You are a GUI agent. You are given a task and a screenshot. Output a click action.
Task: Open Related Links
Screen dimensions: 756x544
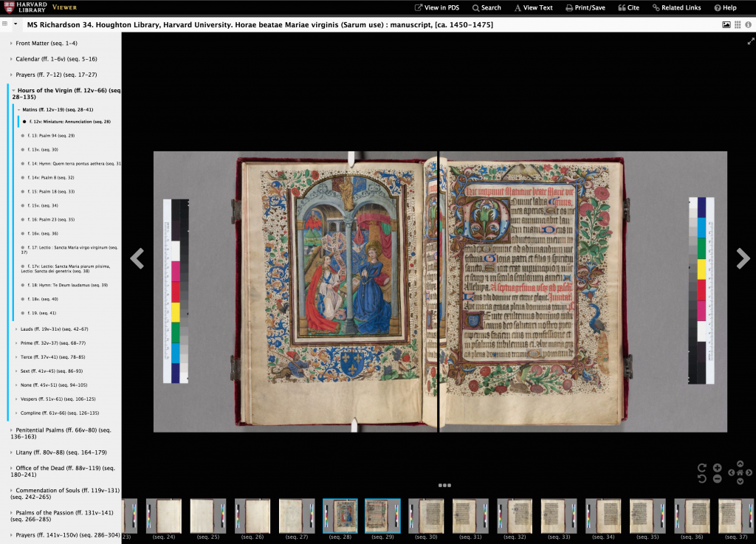(676, 7)
